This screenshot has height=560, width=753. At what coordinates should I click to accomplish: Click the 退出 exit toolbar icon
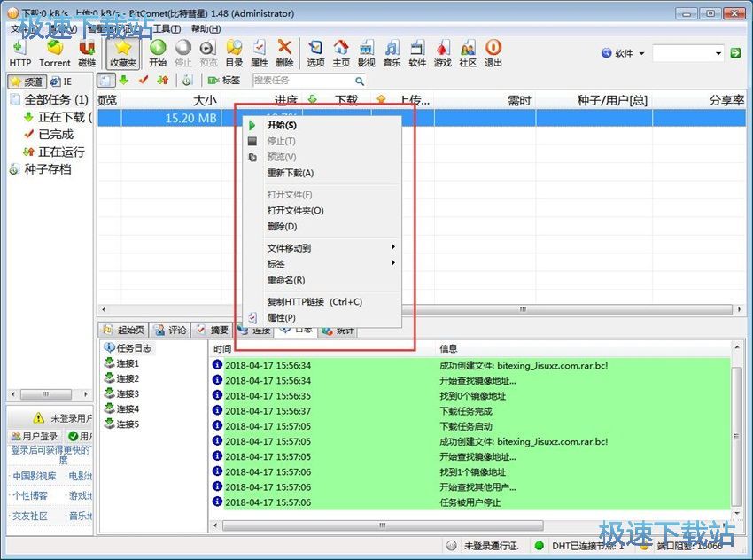493,53
